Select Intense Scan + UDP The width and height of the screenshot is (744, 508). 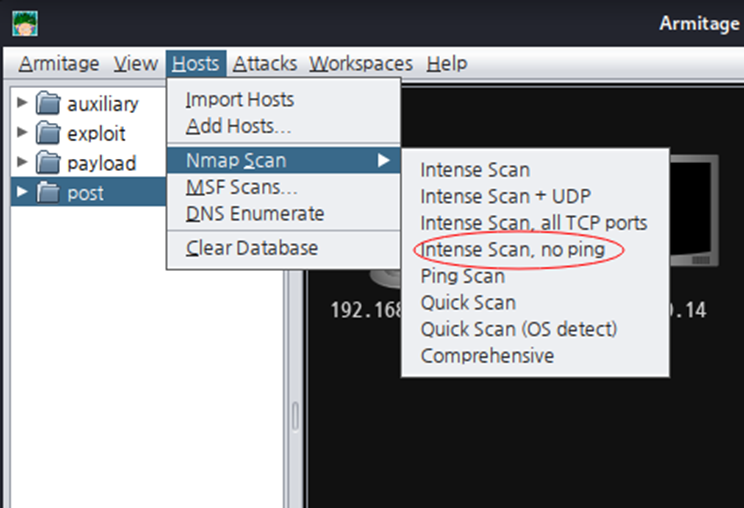(535, 196)
